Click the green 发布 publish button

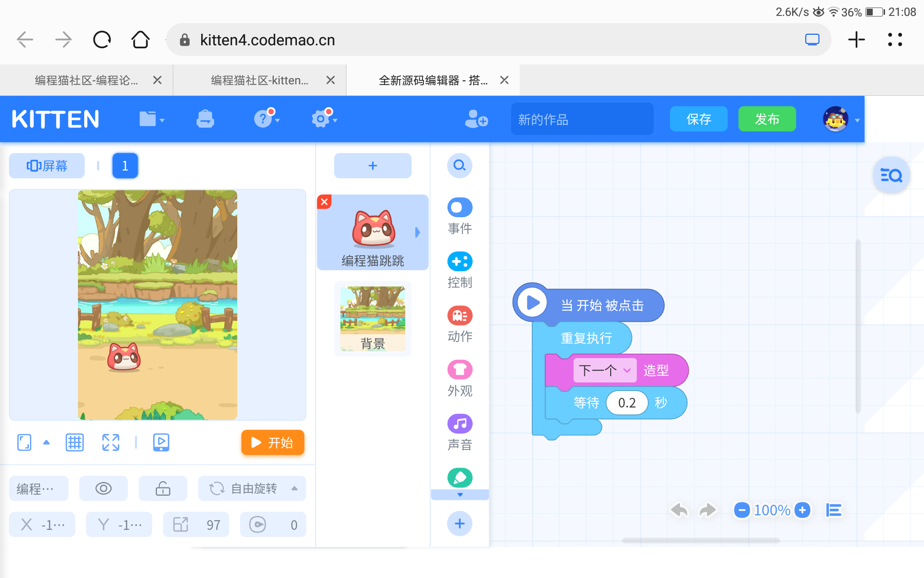click(767, 119)
